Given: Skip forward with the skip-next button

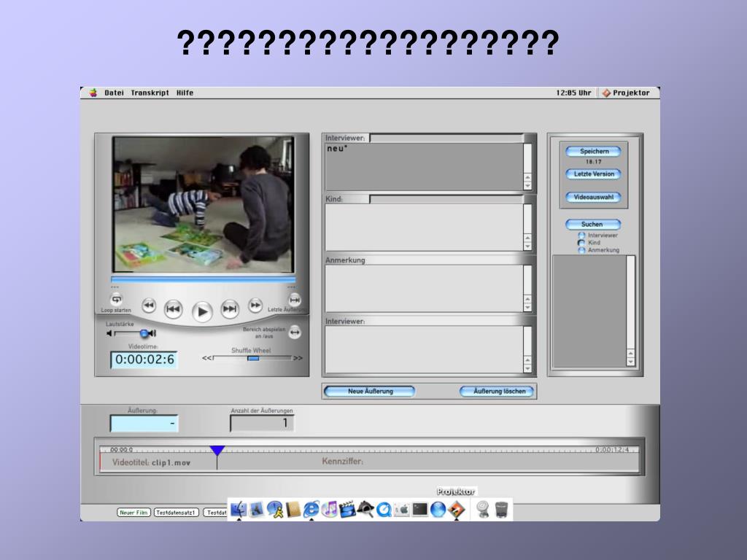Looking at the screenshot, I should (x=230, y=310).
